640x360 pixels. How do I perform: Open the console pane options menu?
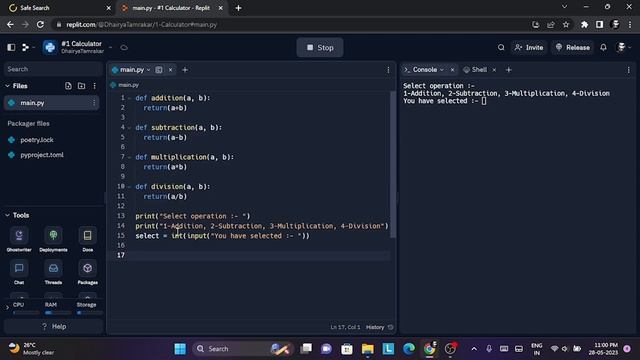(x=629, y=70)
